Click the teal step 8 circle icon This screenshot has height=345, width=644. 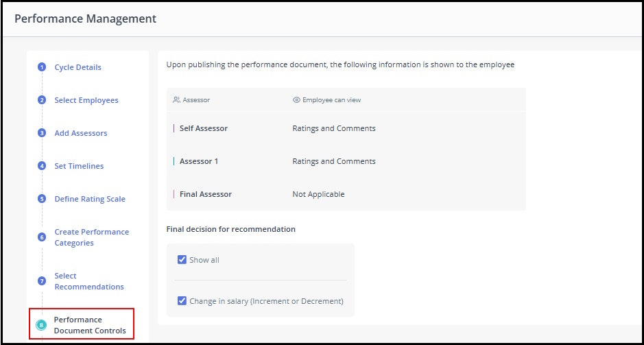point(41,325)
